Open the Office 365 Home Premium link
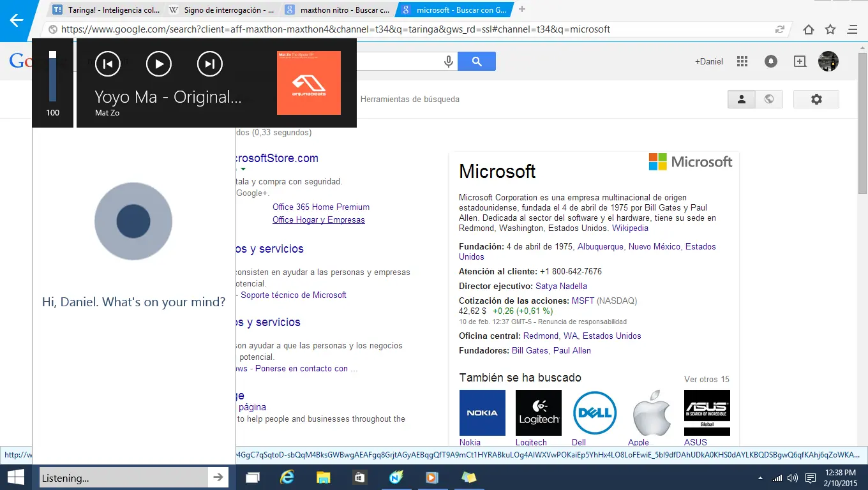The height and width of the screenshot is (490, 868). (x=321, y=207)
